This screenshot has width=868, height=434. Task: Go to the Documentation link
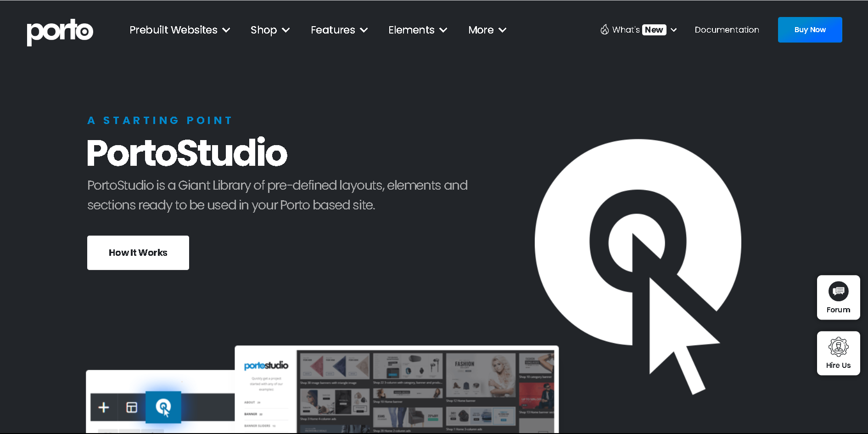click(727, 30)
